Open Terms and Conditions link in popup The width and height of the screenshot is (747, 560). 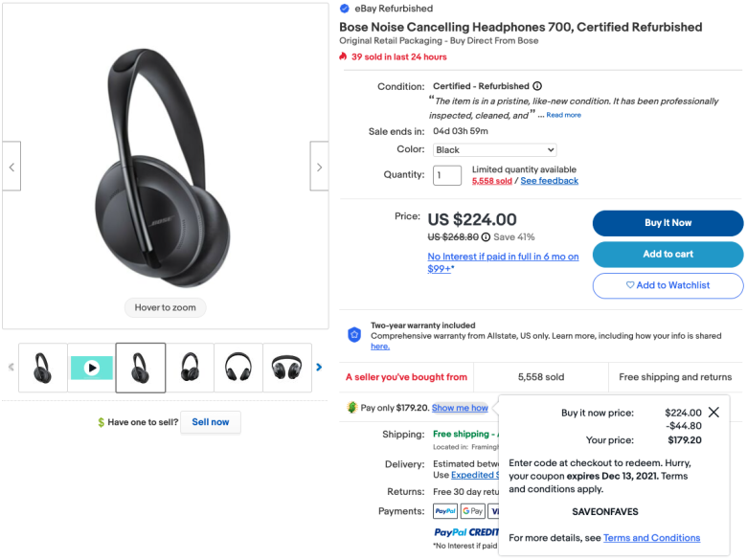[x=652, y=538]
